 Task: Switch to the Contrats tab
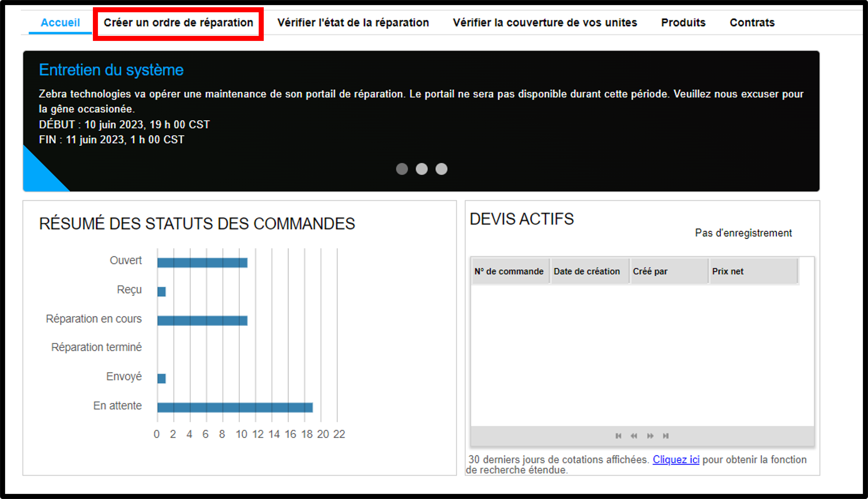[752, 23]
